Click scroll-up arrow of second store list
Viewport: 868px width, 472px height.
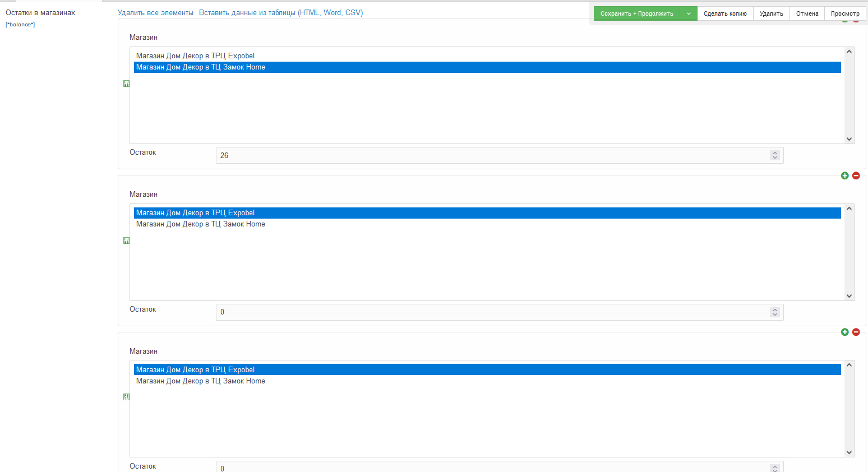pyautogui.click(x=849, y=209)
